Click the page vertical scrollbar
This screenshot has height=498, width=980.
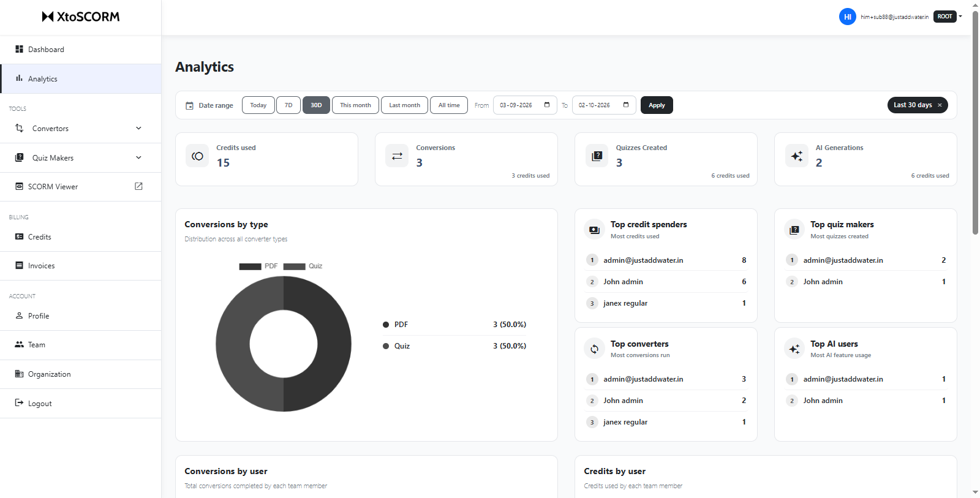click(x=975, y=123)
